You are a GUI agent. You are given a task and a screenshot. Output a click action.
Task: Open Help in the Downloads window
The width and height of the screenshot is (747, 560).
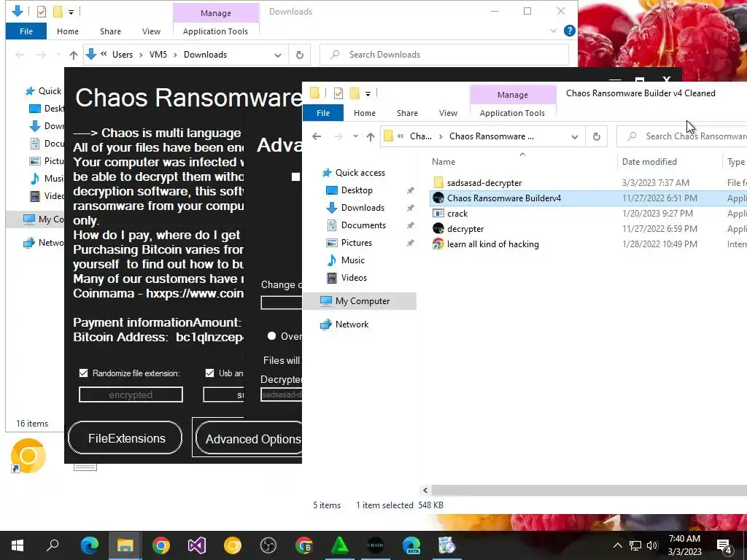tap(569, 31)
